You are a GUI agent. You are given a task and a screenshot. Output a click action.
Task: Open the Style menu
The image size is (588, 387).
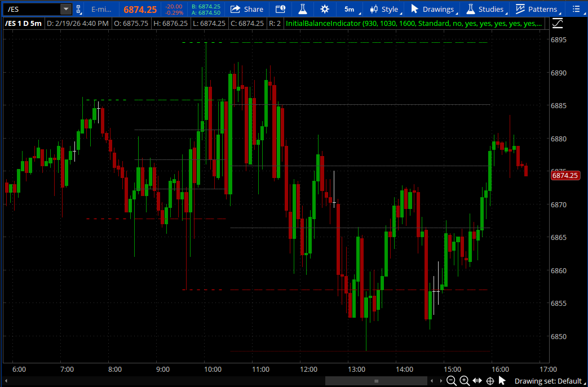[383, 9]
